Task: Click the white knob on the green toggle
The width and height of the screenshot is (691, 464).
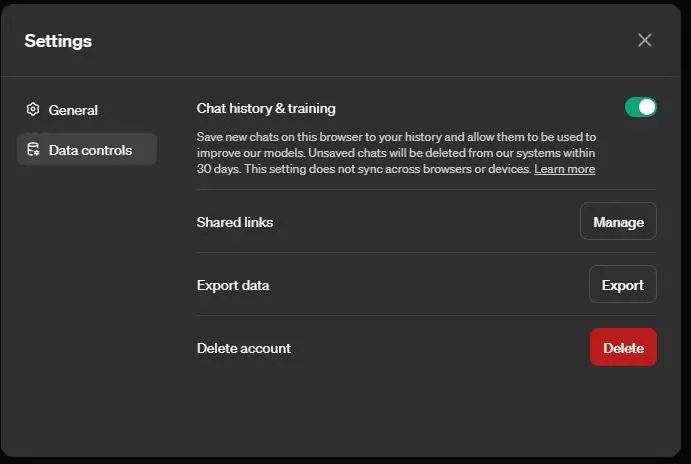Action: 647,107
